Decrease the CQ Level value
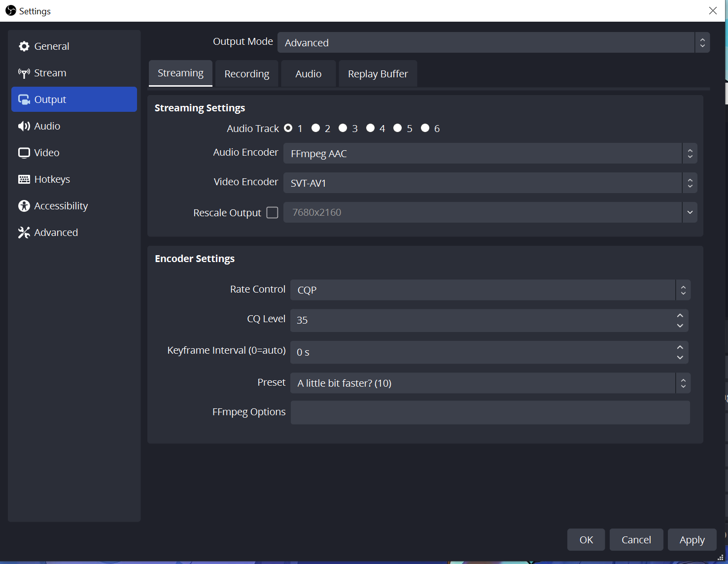Viewport: 728px width, 564px height. (x=680, y=326)
